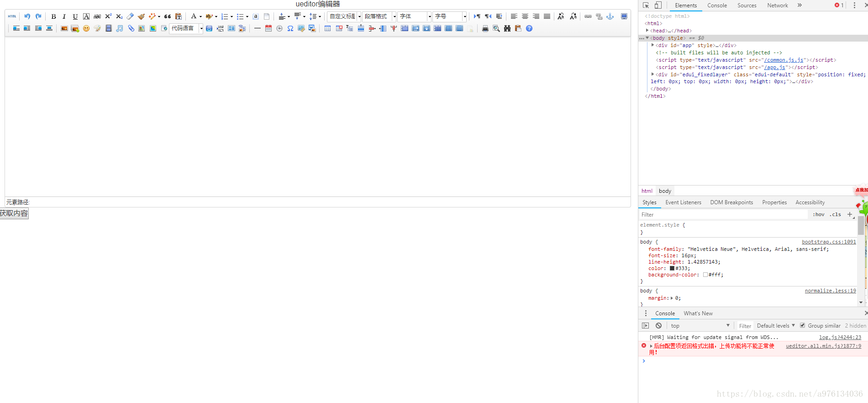This screenshot has height=403, width=868.
Task: Toggle italic formatting
Action: (64, 16)
